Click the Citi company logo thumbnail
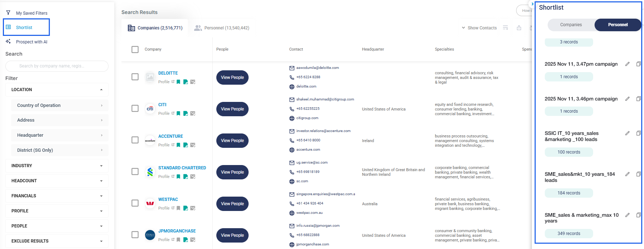This screenshot has height=249, width=644. (x=150, y=109)
